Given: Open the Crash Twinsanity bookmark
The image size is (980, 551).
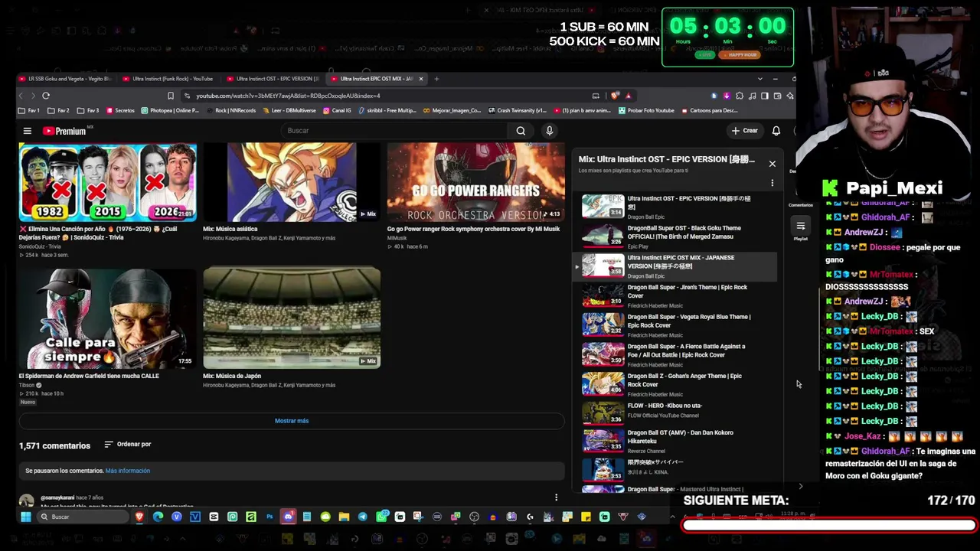Looking at the screenshot, I should click(517, 111).
